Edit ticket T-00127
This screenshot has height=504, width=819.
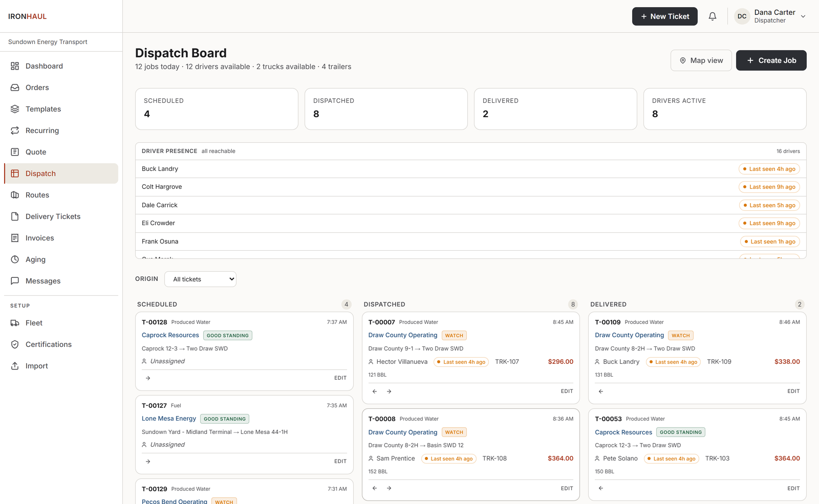pyautogui.click(x=340, y=462)
